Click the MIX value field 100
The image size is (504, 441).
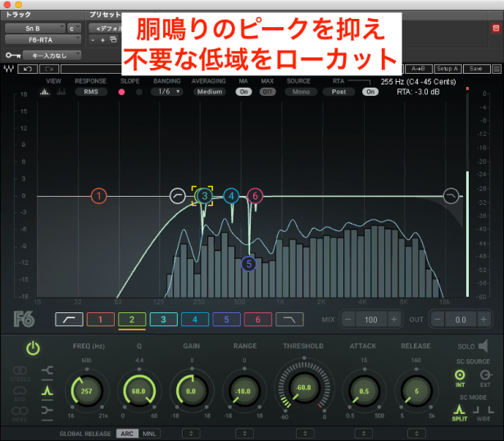point(371,320)
